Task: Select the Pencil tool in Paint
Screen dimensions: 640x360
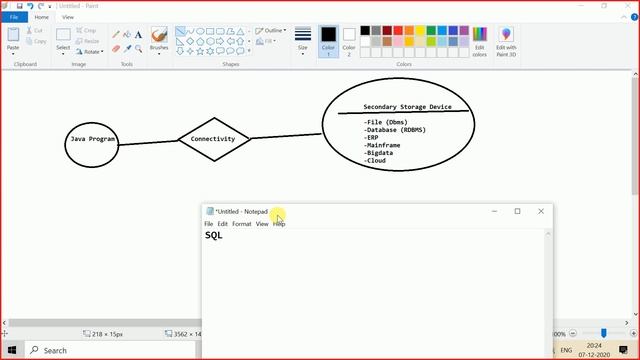Action: tap(116, 35)
